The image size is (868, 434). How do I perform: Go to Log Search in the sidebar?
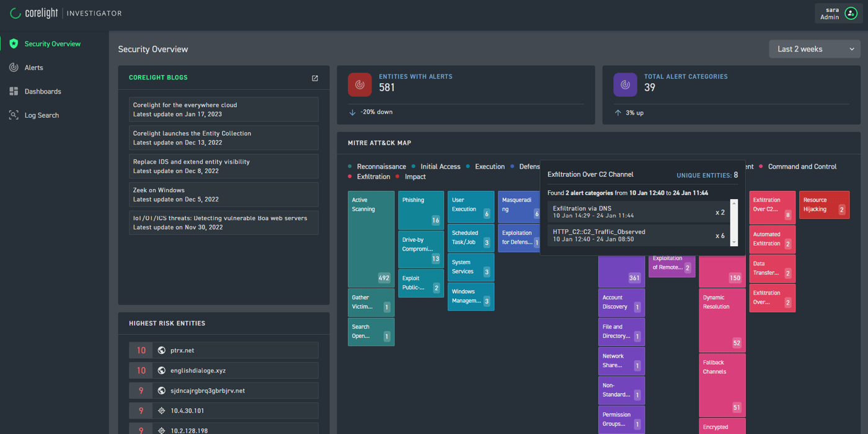41,115
